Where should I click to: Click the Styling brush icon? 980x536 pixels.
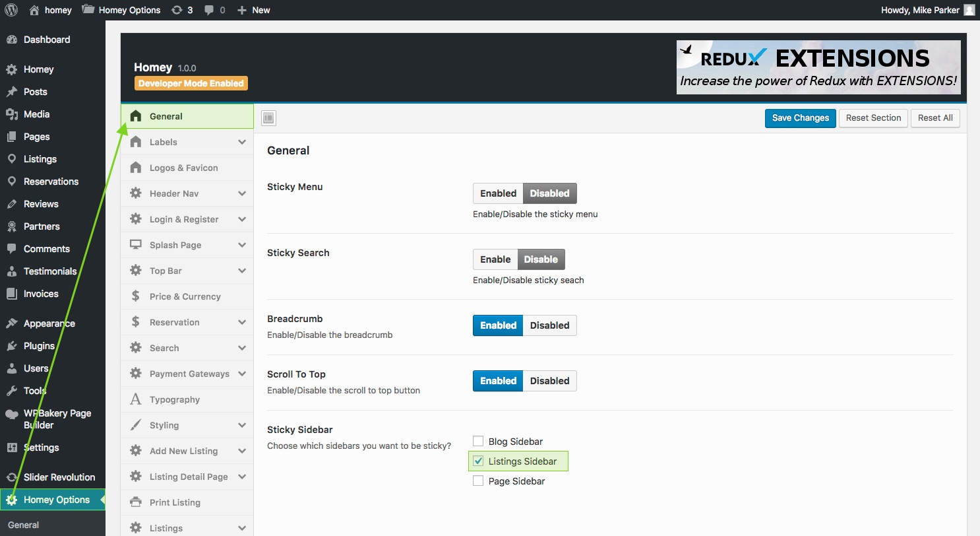pos(136,425)
